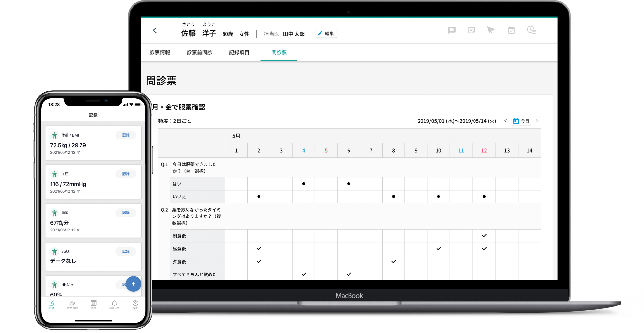644x333 pixels.
Task: Open the clock history list icon
Action: tap(531, 30)
